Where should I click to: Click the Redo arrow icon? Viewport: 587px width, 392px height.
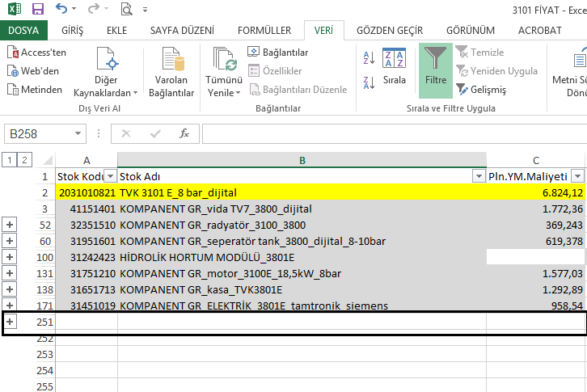94,8
